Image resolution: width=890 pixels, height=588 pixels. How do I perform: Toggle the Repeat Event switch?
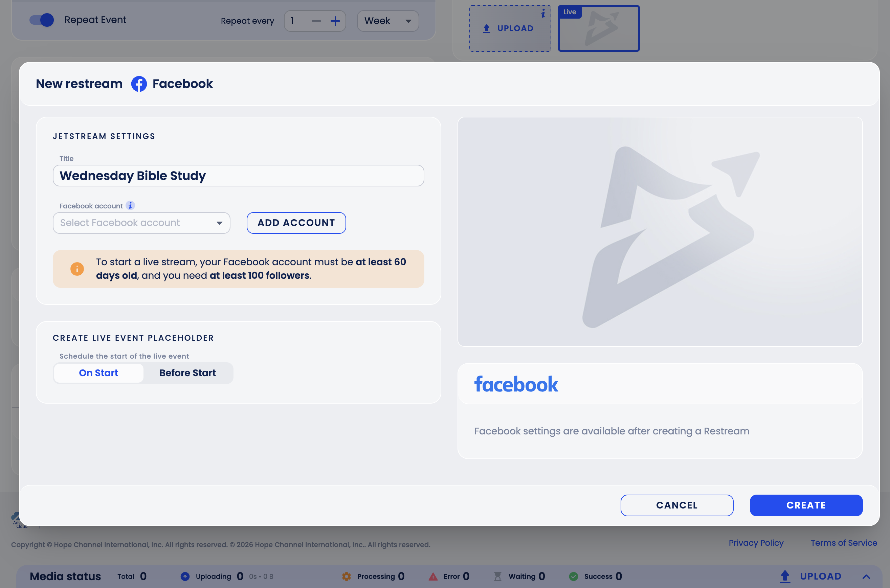click(x=42, y=20)
